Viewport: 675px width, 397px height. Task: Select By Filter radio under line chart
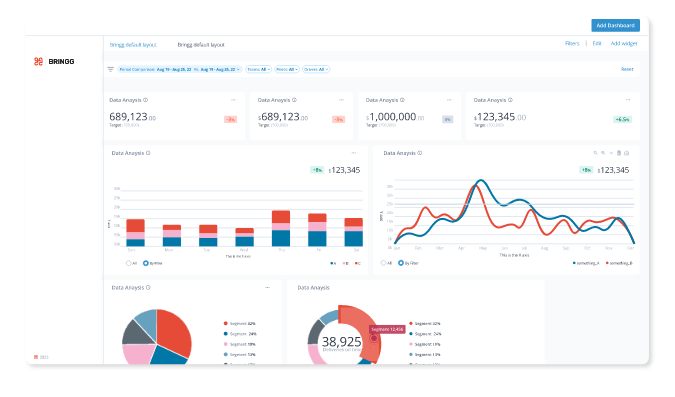coord(401,263)
